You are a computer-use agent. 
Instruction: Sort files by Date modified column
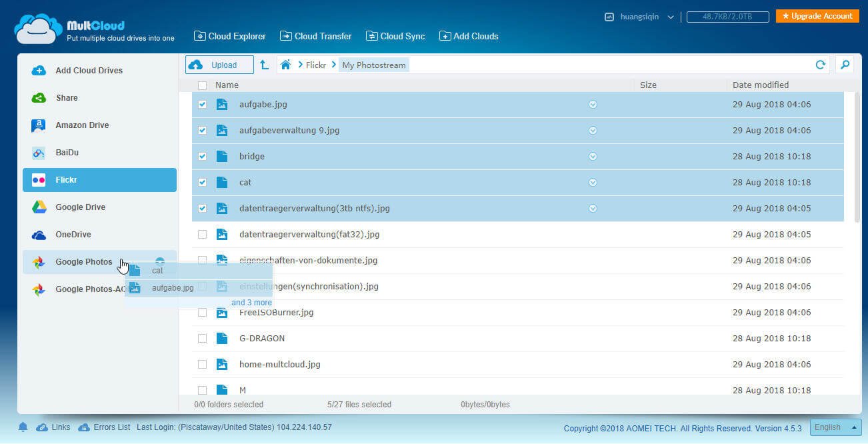click(x=760, y=85)
